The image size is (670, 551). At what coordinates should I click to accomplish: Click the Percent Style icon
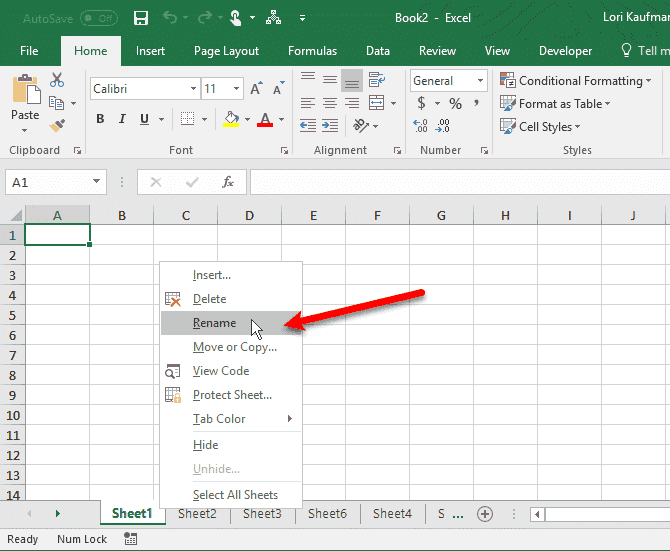tap(455, 103)
